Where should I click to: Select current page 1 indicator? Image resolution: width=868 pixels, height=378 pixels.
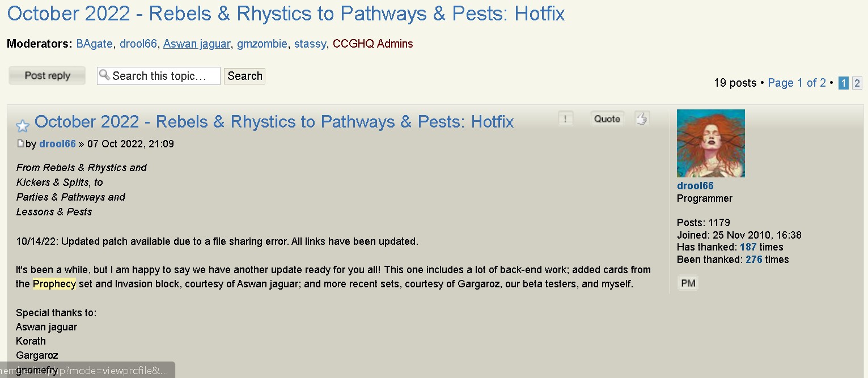pos(844,83)
